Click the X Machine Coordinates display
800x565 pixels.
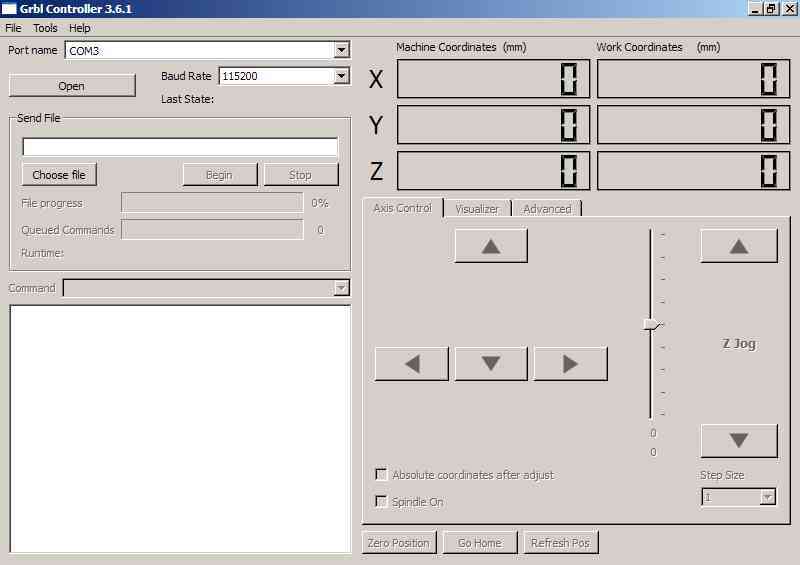click(x=493, y=79)
